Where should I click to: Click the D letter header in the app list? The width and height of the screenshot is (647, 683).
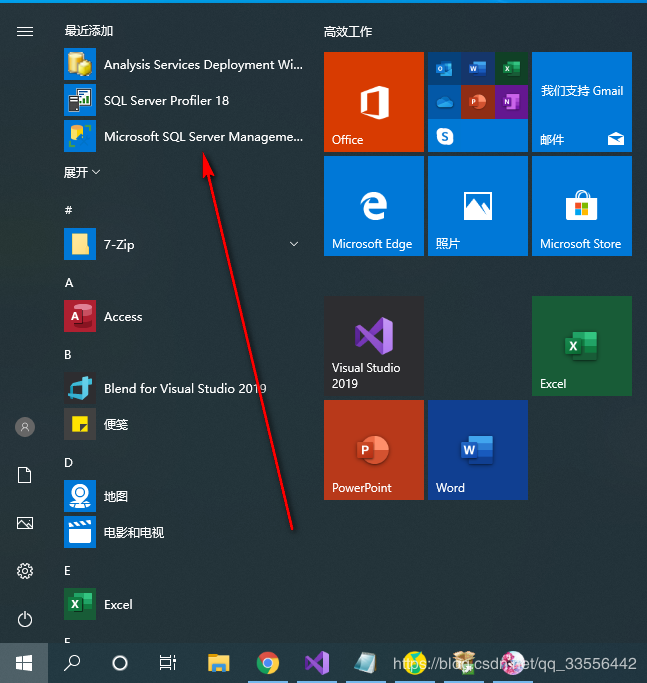tap(68, 463)
